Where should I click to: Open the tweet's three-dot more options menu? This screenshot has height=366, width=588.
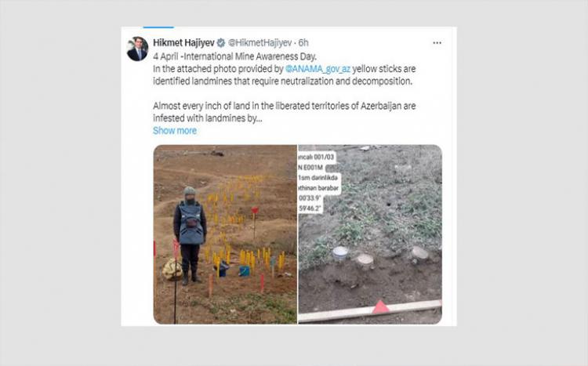click(437, 43)
